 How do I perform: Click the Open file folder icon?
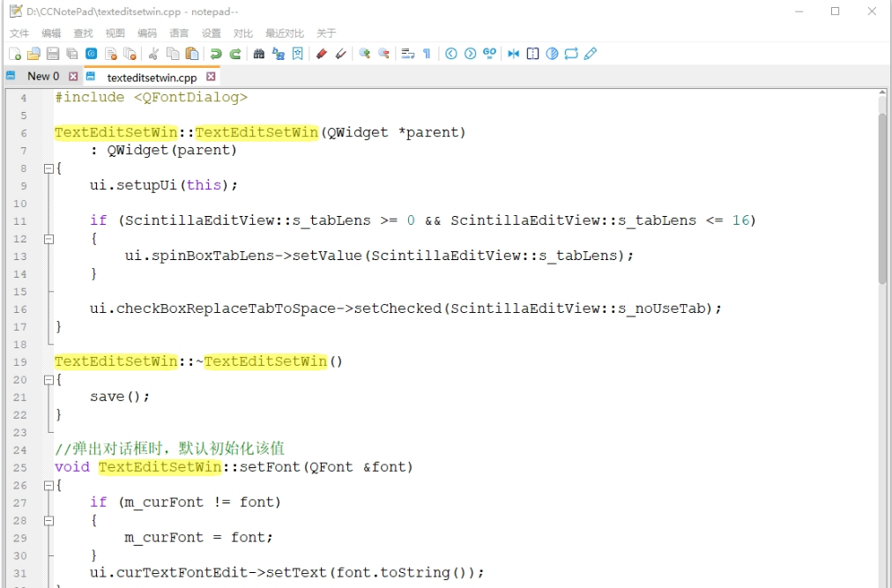point(33,54)
